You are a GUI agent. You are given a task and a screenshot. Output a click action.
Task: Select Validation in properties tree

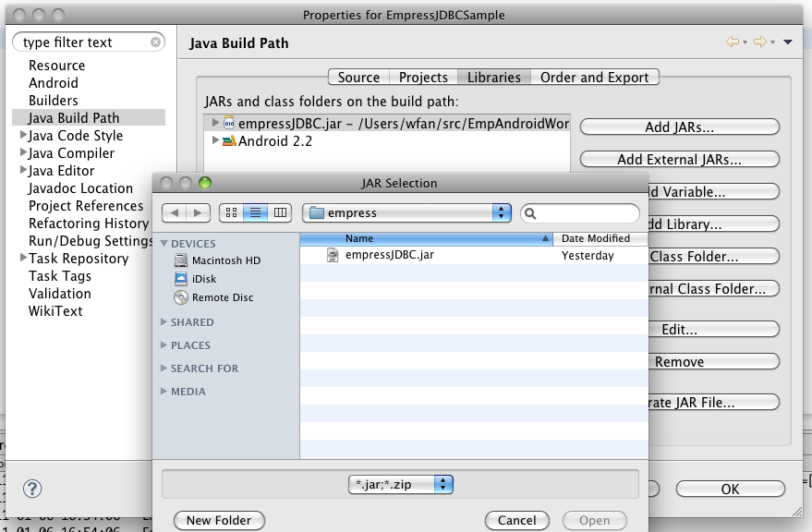click(x=60, y=294)
